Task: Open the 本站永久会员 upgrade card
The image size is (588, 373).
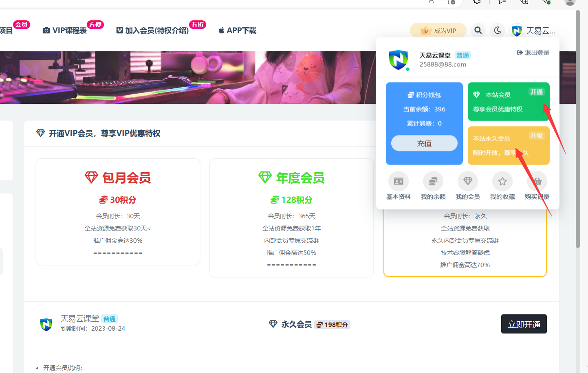Action: tap(508, 145)
